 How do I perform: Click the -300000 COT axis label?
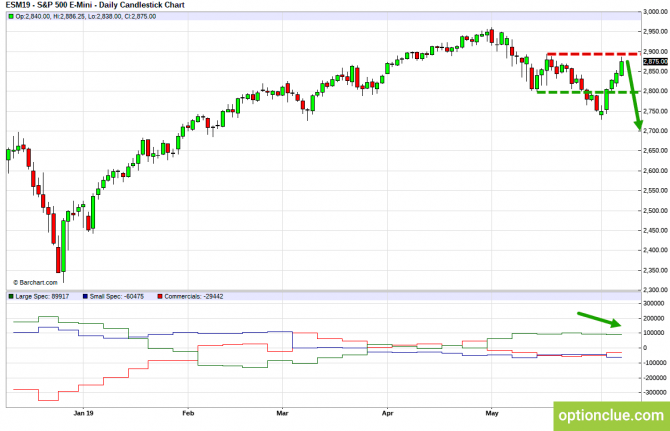point(655,392)
